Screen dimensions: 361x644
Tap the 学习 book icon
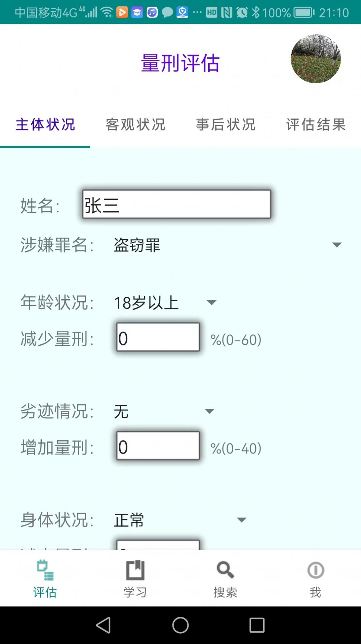pyautogui.click(x=135, y=571)
